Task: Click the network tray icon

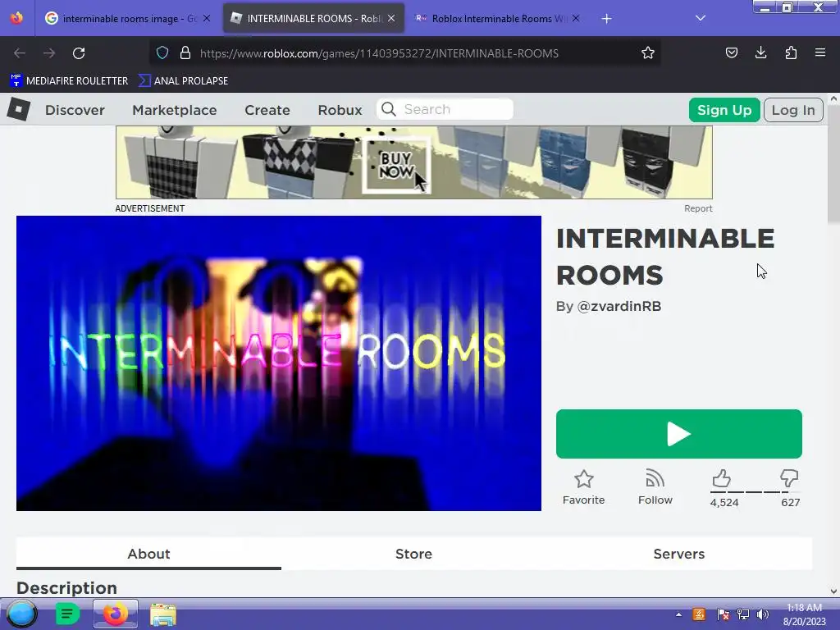Action: tap(743, 614)
